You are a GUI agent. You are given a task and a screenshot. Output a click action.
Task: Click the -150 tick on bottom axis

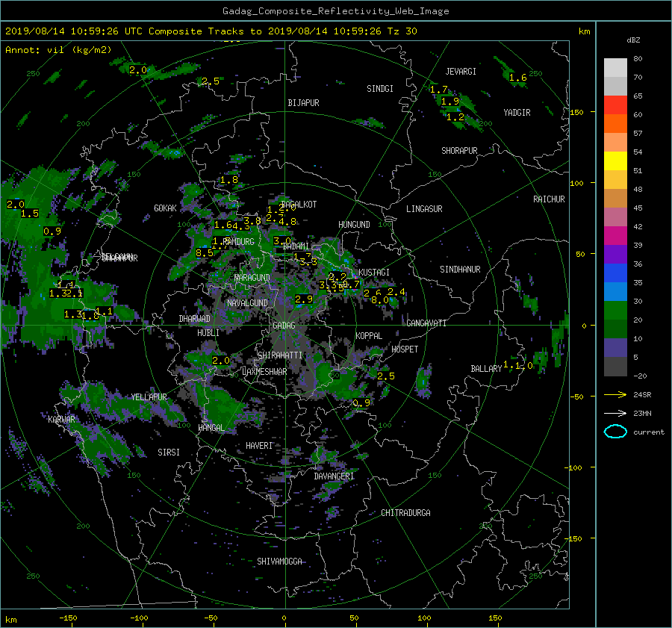click(68, 618)
